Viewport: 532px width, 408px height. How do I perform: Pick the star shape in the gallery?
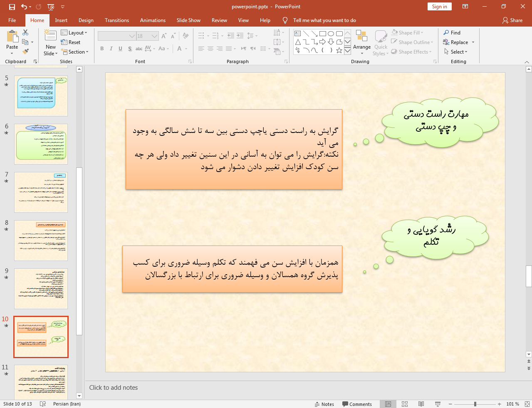(x=339, y=50)
